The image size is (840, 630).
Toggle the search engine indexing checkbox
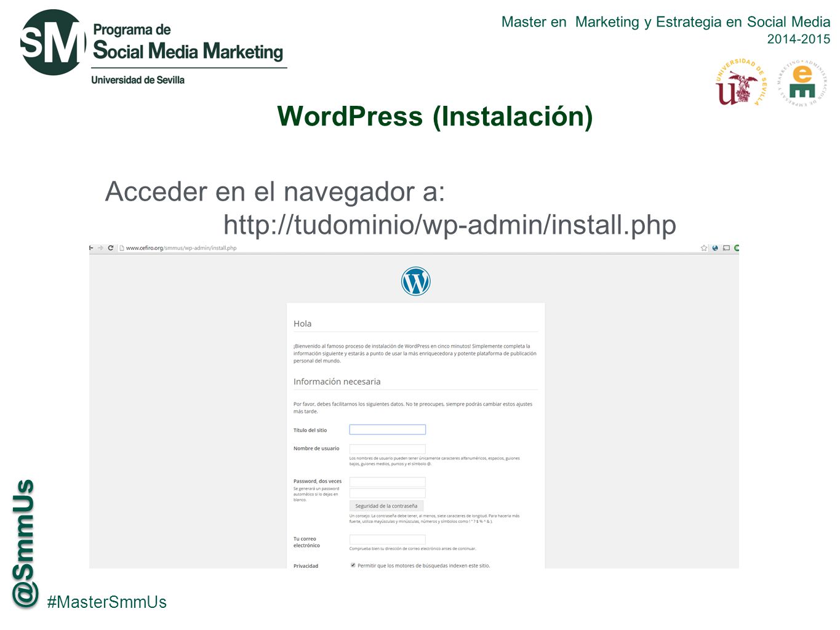(353, 565)
